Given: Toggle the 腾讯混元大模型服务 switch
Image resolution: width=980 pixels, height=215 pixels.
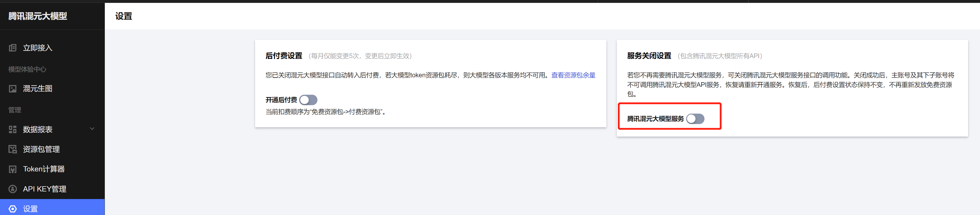Looking at the screenshot, I should point(695,119).
